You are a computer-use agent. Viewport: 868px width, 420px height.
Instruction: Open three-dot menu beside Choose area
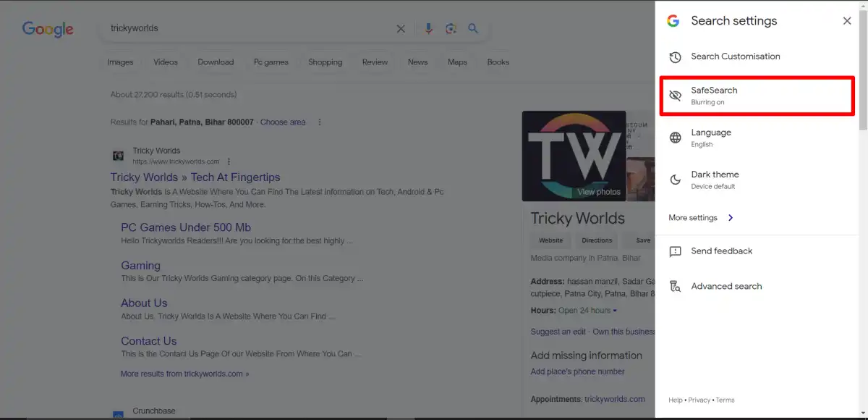pyautogui.click(x=320, y=122)
